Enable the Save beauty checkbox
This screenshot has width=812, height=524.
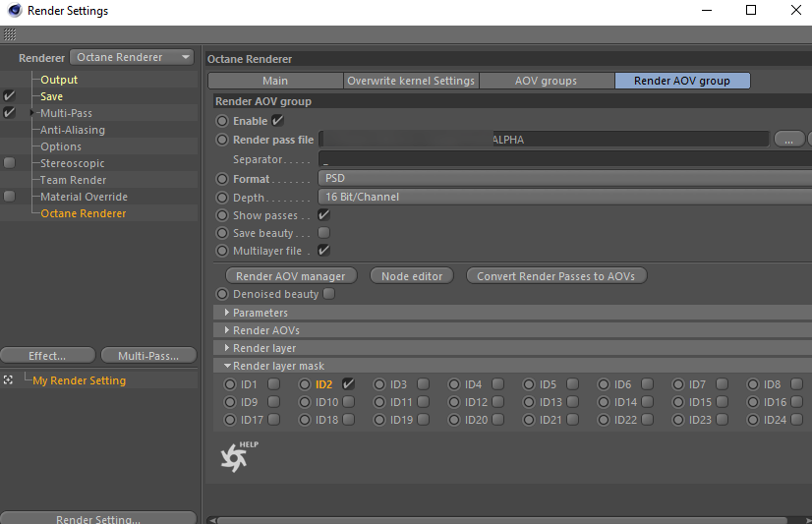point(323,232)
